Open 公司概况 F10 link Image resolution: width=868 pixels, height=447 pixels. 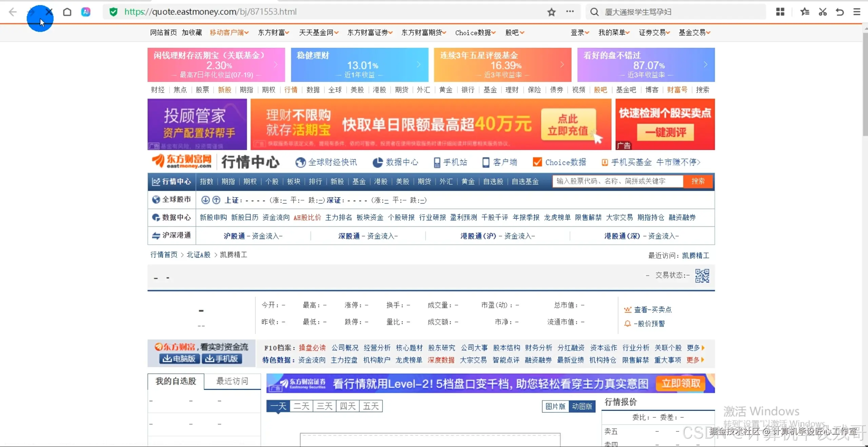tap(345, 348)
